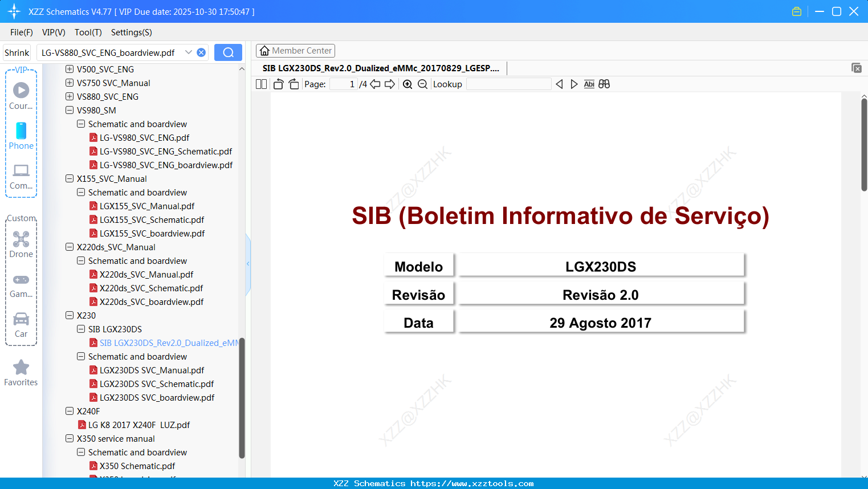
Task: Open advanced search with the binoculars icon
Action: tap(604, 84)
